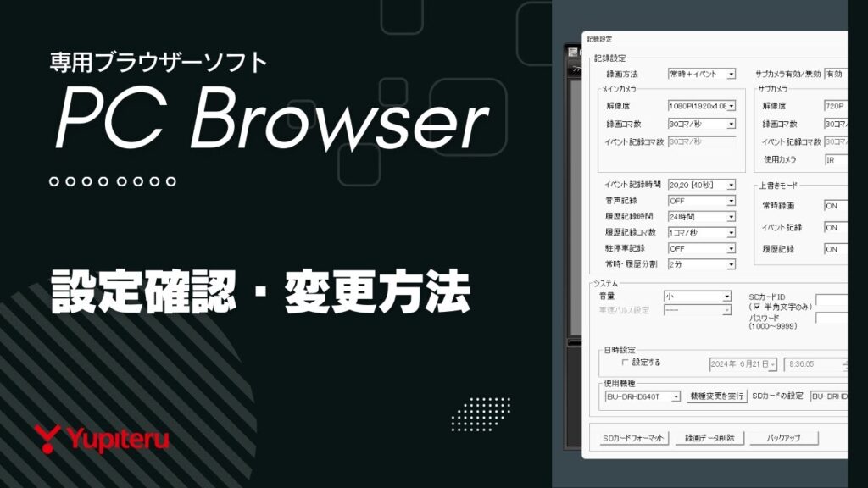Open the 録画方法 dropdown
This screenshot has width=868, height=488.
(702, 74)
